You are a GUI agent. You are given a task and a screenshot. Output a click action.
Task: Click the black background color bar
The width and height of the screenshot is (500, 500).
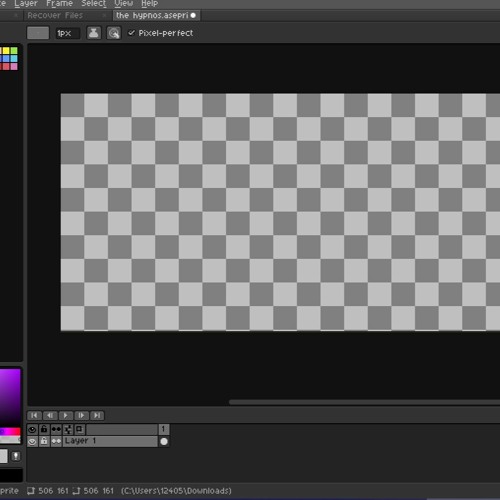[x=11, y=475]
